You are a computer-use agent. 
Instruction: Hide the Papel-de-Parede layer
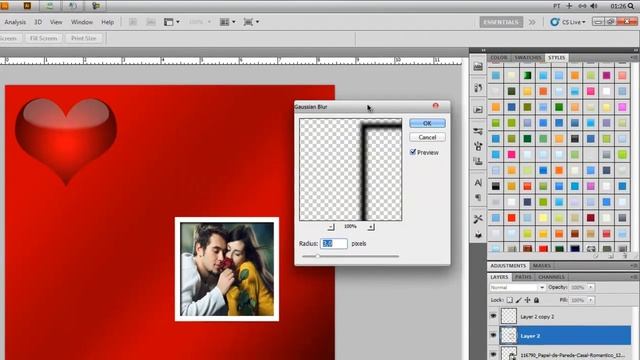coord(493,354)
